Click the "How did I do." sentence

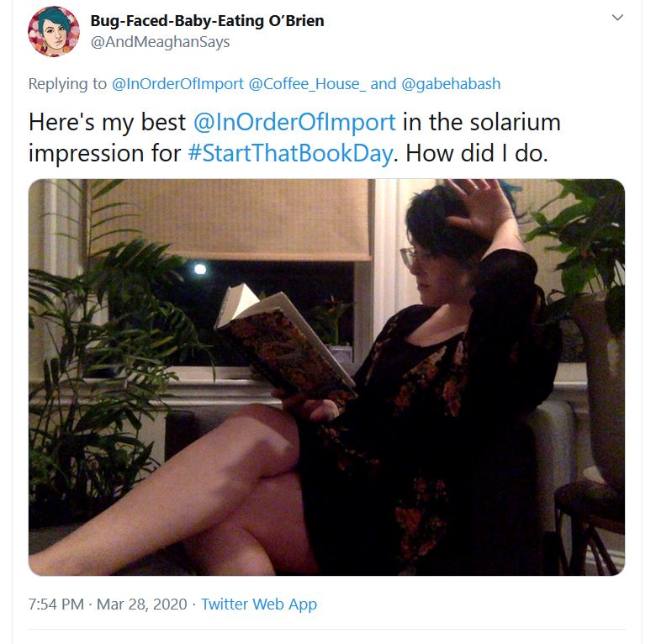(477, 153)
